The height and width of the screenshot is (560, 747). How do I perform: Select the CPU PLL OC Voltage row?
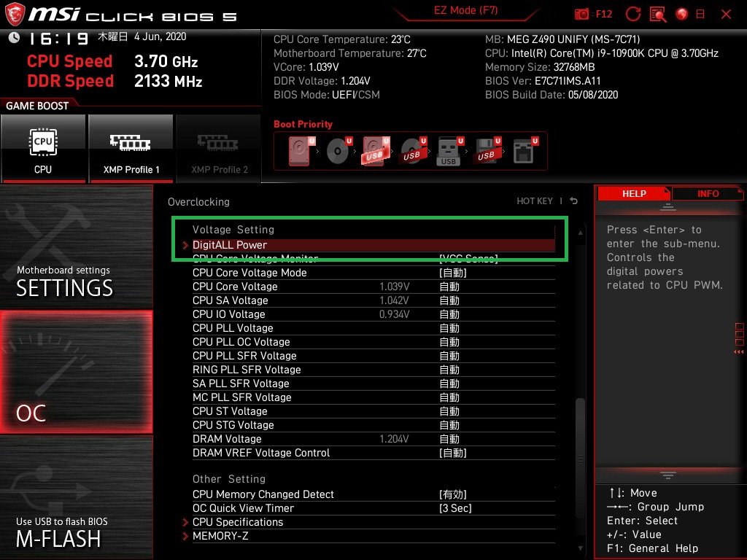(373, 342)
